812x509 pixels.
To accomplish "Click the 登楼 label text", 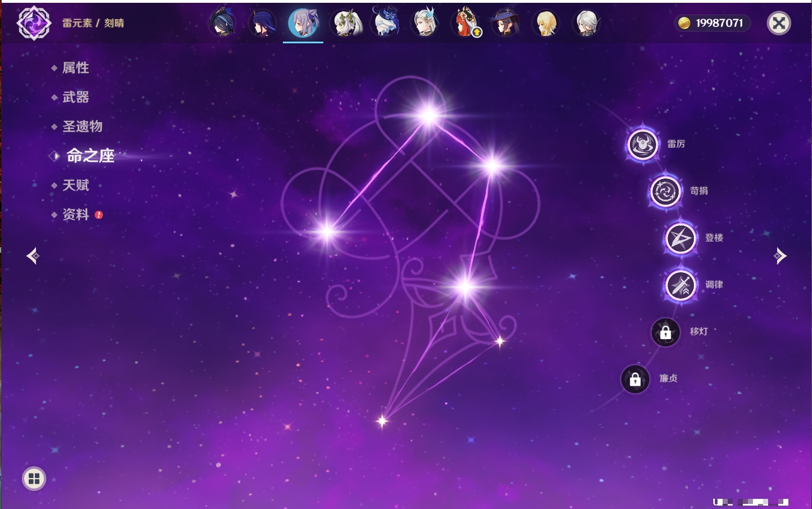I will (x=714, y=238).
